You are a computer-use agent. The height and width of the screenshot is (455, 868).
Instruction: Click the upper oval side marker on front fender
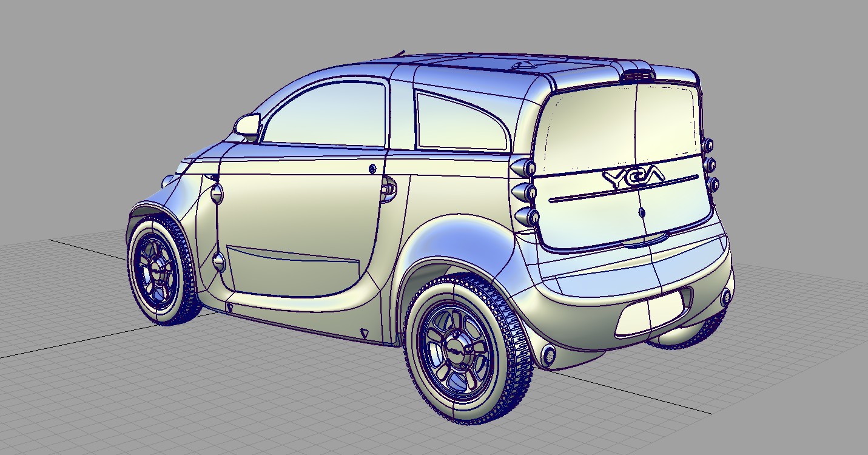tap(215, 194)
